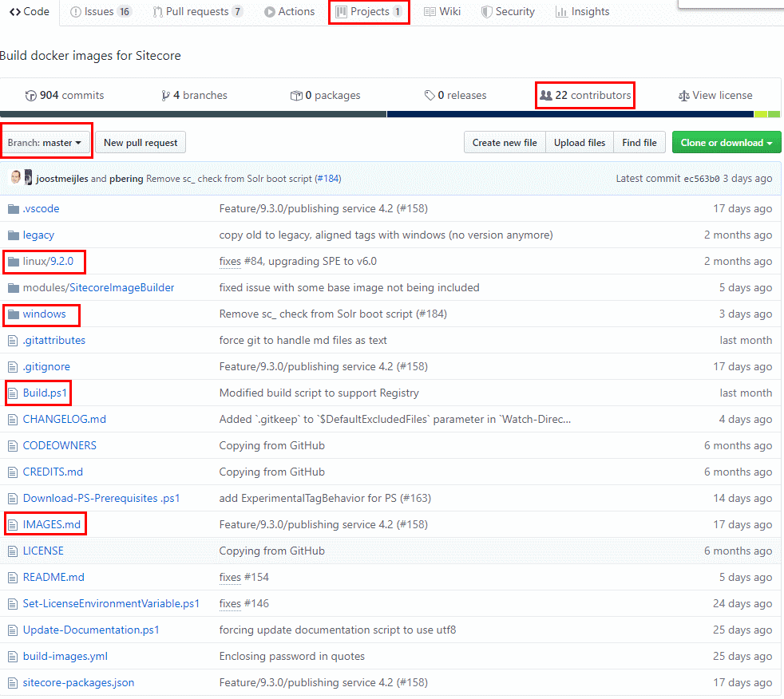Open the windows folder
Viewport: 784px width, 699px height.
click(x=45, y=314)
